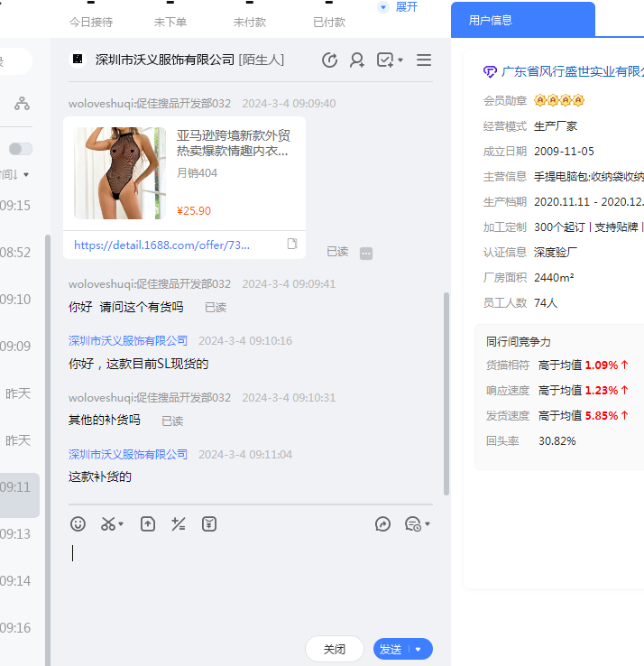The width and height of the screenshot is (644, 666).
Task: Click the forward message icon
Action: point(383,523)
